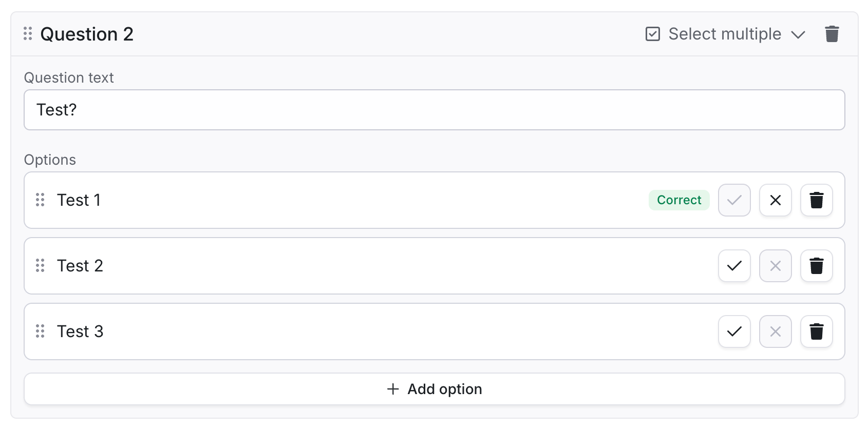Click the chevron next to Select multiple
Viewport: 868px width, 430px height.
tap(798, 34)
